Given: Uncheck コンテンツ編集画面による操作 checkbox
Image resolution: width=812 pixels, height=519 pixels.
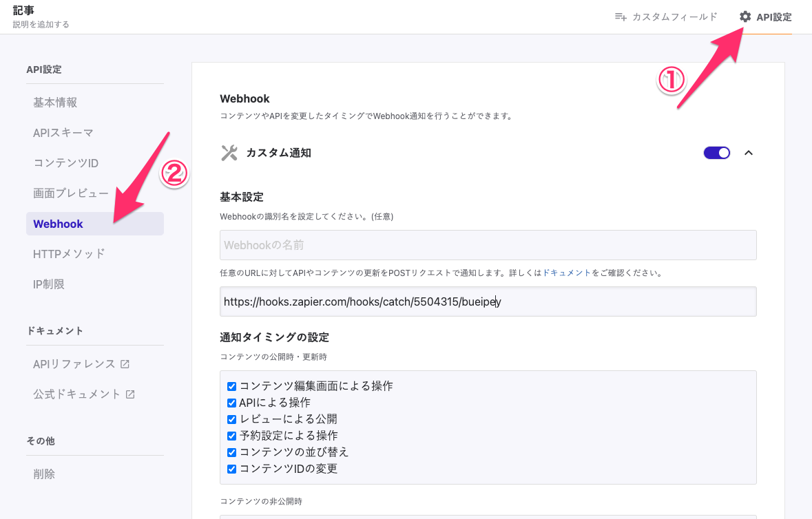Looking at the screenshot, I should pos(232,386).
